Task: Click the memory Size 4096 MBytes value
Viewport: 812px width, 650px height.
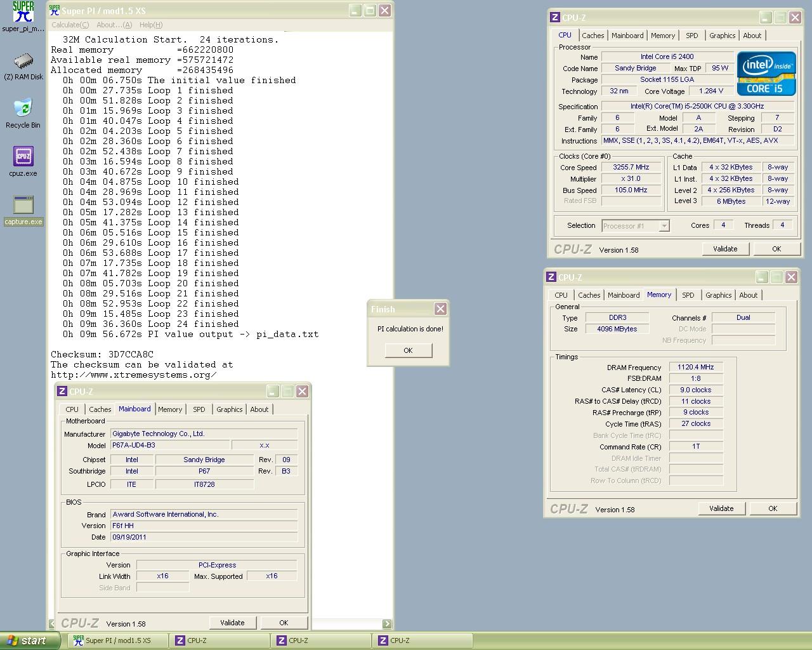Action: pos(617,329)
